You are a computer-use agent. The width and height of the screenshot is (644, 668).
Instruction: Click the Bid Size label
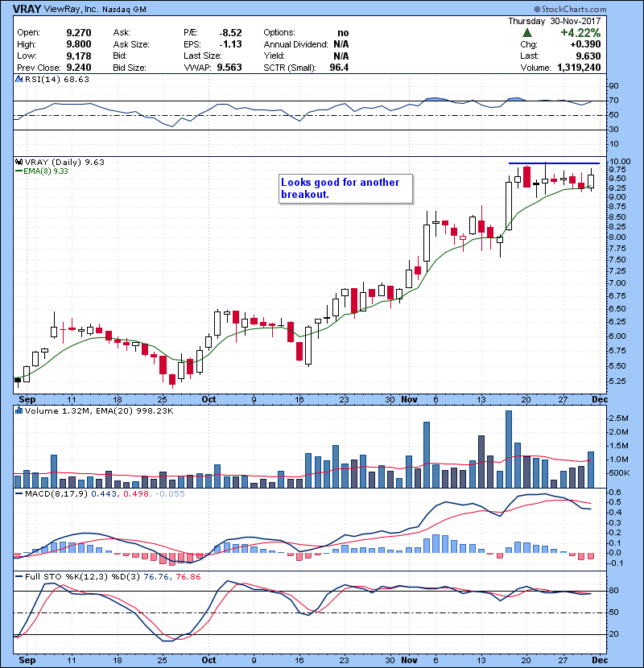[x=130, y=68]
